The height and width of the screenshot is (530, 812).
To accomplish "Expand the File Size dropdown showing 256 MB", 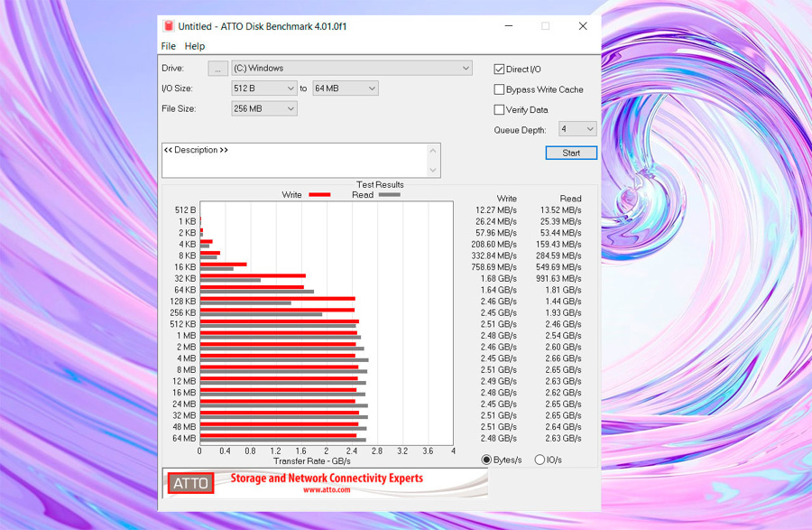I will [x=264, y=108].
